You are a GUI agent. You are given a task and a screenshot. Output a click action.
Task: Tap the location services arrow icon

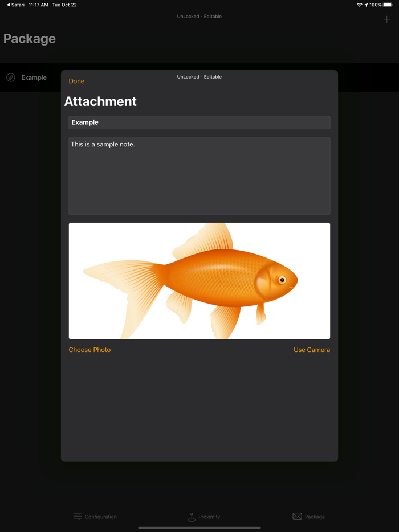pyautogui.click(x=366, y=5)
